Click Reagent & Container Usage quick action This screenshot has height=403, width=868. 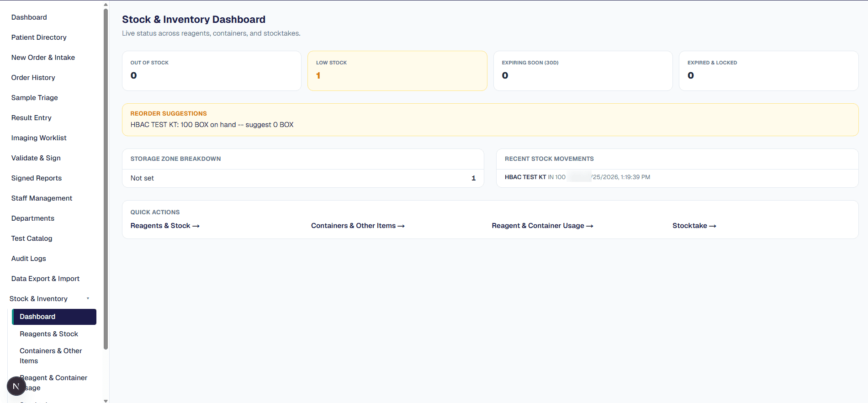tap(542, 226)
